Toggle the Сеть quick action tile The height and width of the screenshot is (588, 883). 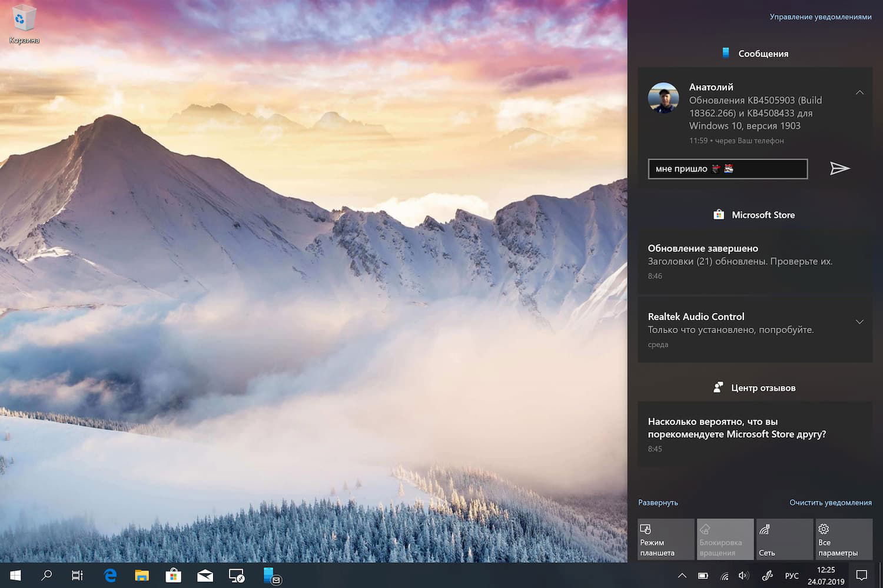tap(784, 539)
